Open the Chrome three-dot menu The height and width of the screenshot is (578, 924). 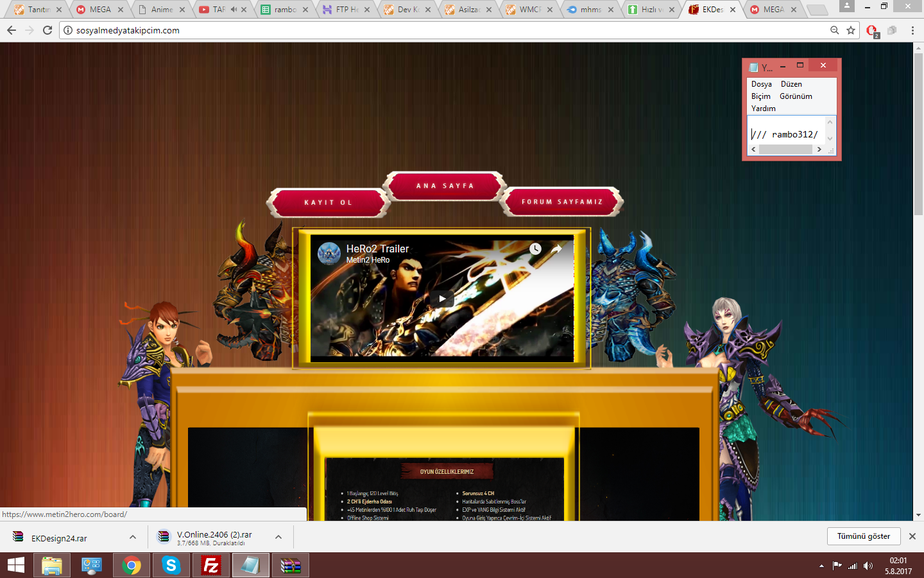point(912,30)
